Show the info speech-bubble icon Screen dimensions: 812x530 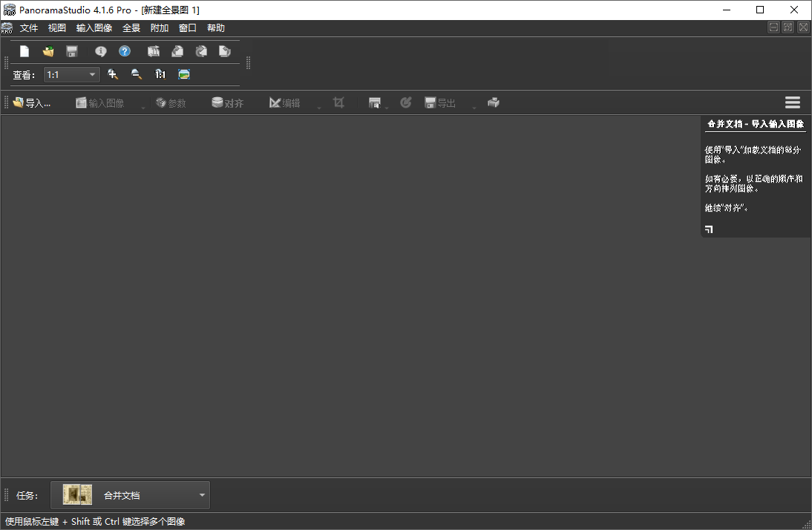click(100, 51)
